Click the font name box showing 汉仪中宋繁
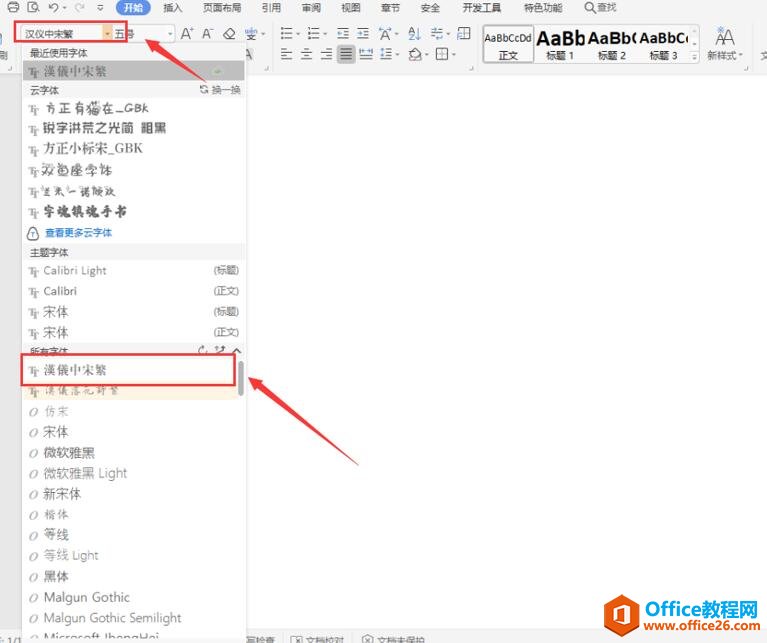This screenshot has height=643, width=767. coord(63,33)
